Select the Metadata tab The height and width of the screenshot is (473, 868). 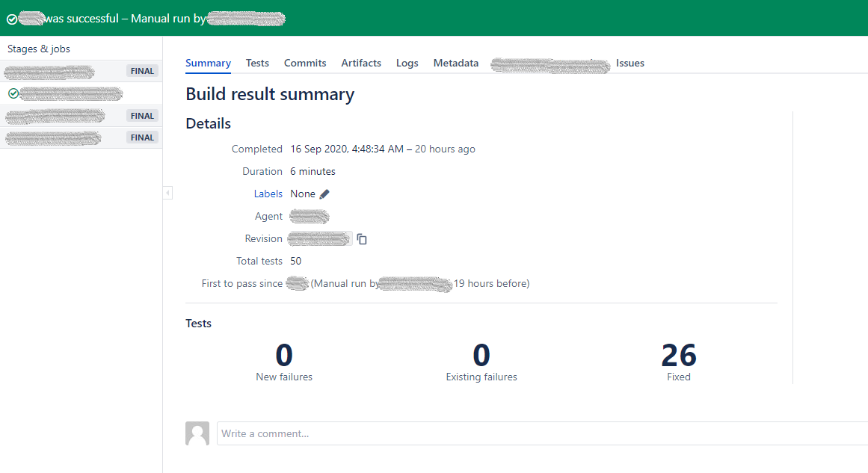tap(455, 64)
